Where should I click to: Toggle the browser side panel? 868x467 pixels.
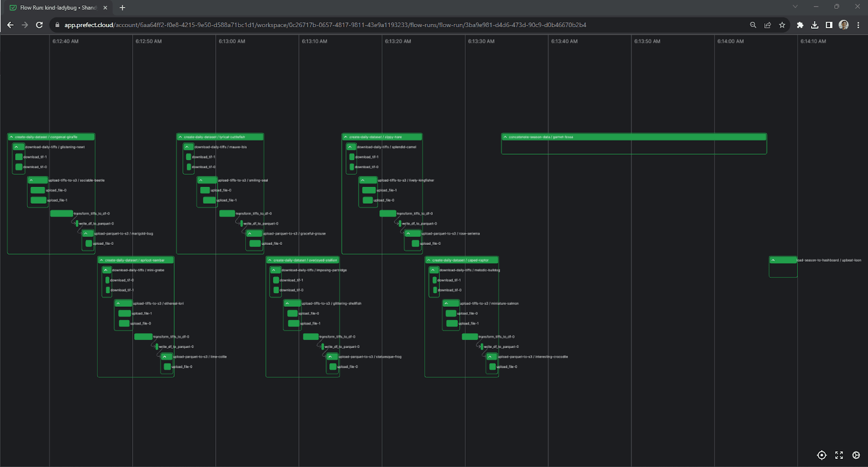click(829, 25)
